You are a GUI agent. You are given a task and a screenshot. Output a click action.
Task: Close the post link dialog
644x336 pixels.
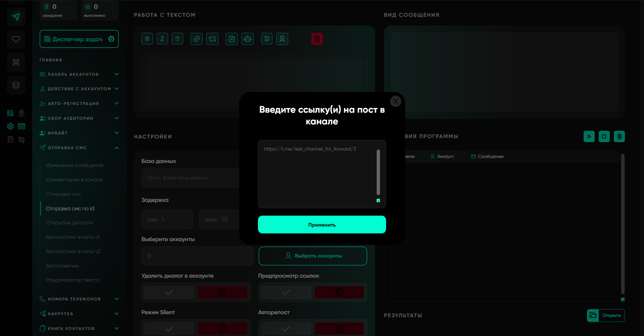[x=395, y=101]
